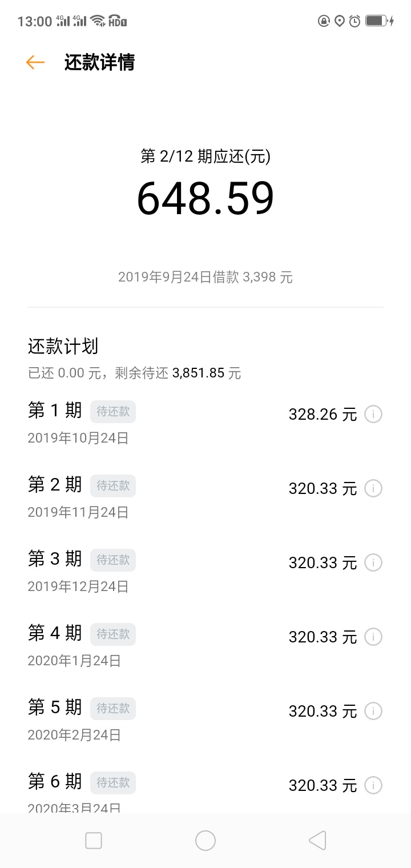The width and height of the screenshot is (411, 868).
Task: Tap the 还款计划 section heading
Action: click(63, 346)
